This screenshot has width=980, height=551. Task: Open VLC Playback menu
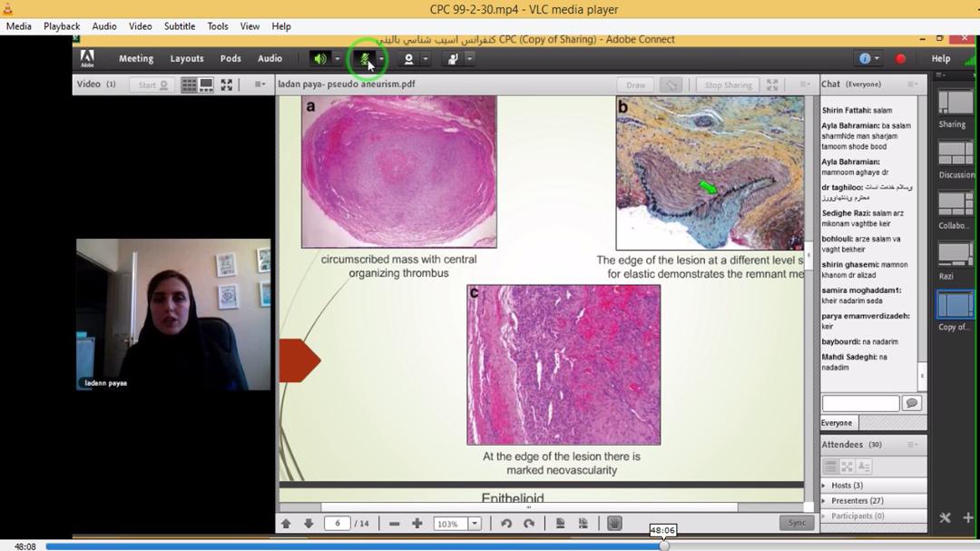coord(62,26)
